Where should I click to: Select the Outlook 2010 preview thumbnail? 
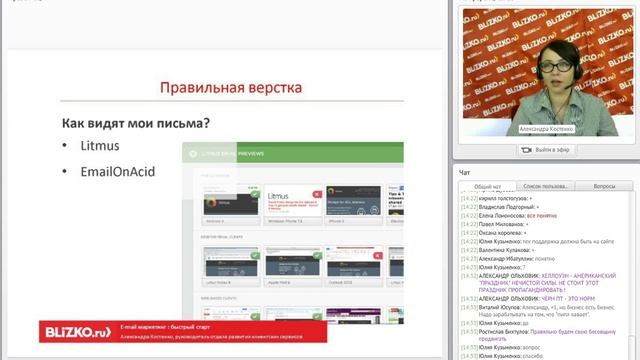coord(354,266)
